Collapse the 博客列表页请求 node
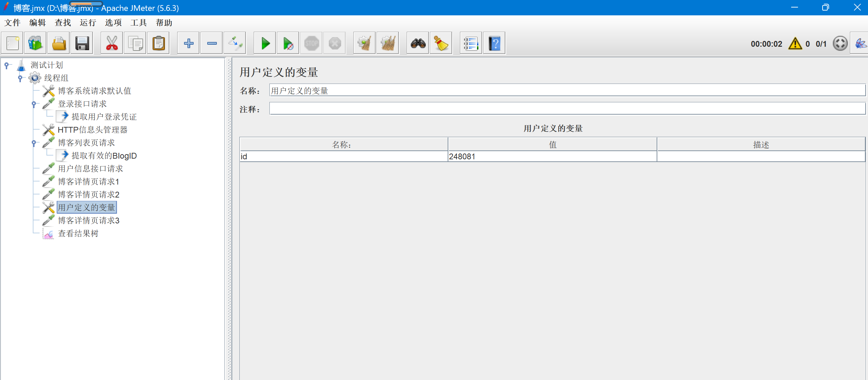Viewport: 868px width, 380px height. tap(34, 143)
